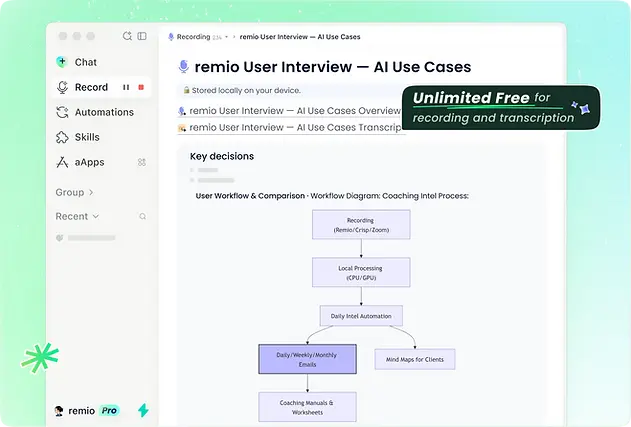Screen dimensions: 631x427
Task: Click the Chat bubble plus icon
Action: [x=62, y=62]
